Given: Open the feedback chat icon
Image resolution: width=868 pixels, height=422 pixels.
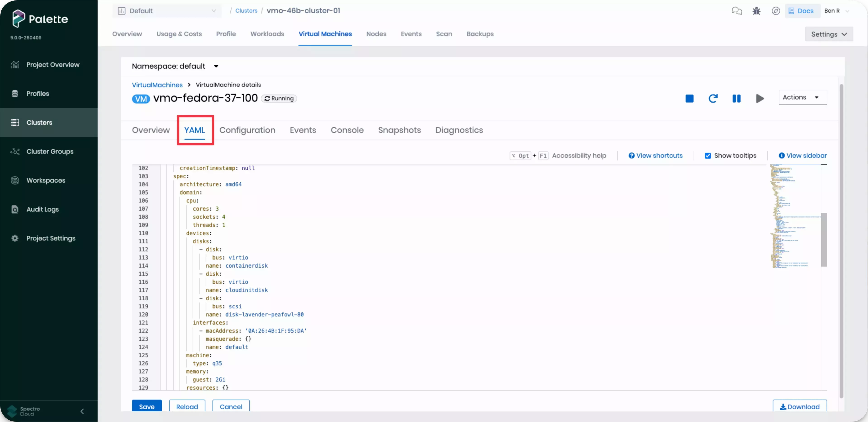Looking at the screenshot, I should click(737, 10).
